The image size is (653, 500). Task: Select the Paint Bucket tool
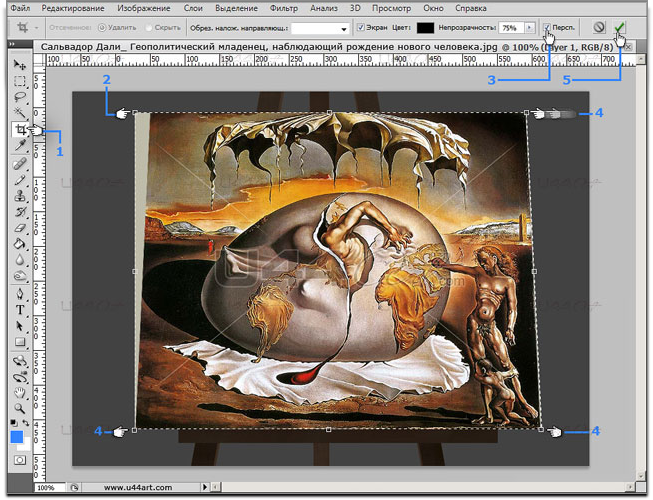pyautogui.click(x=20, y=244)
